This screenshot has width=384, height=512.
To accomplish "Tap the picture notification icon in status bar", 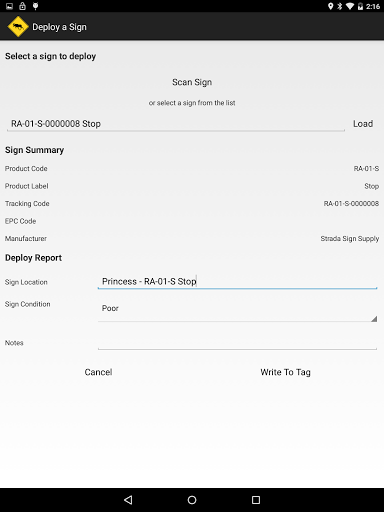I will click(x=10, y=6).
